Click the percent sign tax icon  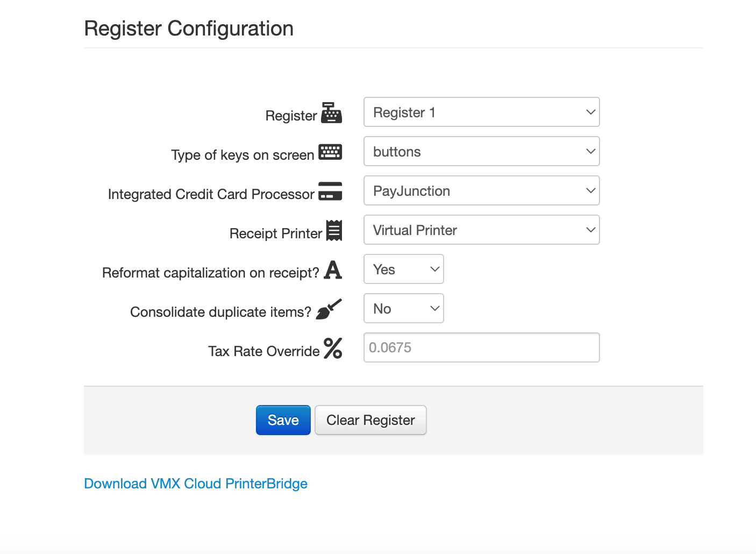(333, 349)
